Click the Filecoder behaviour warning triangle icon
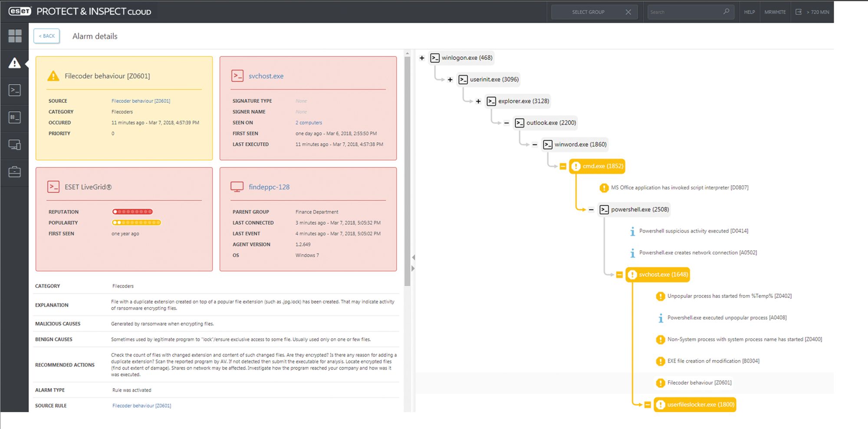The width and height of the screenshot is (868, 429). 53,76
